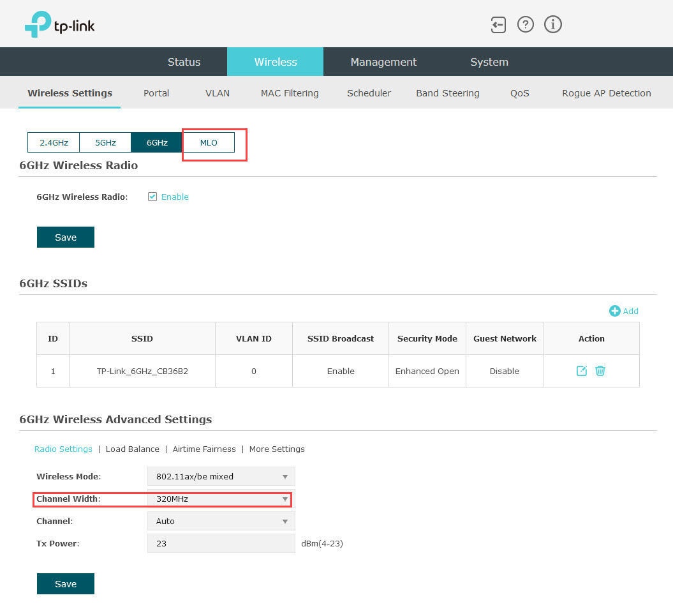This screenshot has width=673, height=616.
Task: Expand the Channel Width dropdown
Action: (221, 499)
